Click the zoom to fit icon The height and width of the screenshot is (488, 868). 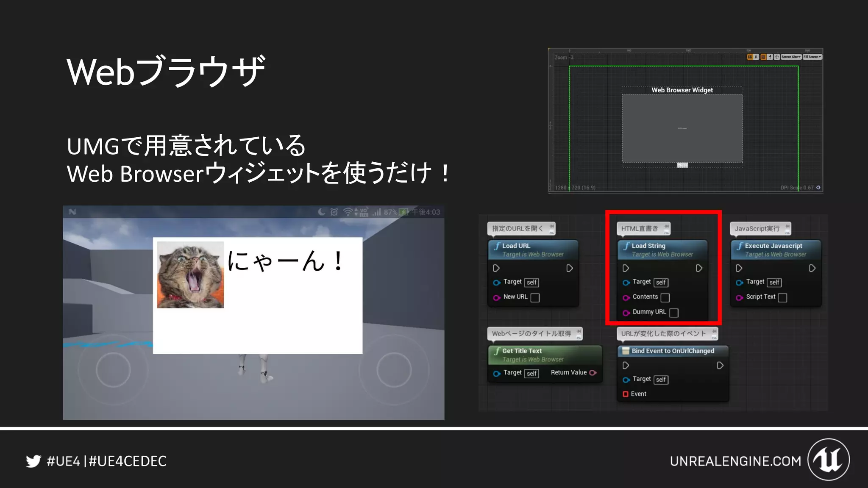777,57
